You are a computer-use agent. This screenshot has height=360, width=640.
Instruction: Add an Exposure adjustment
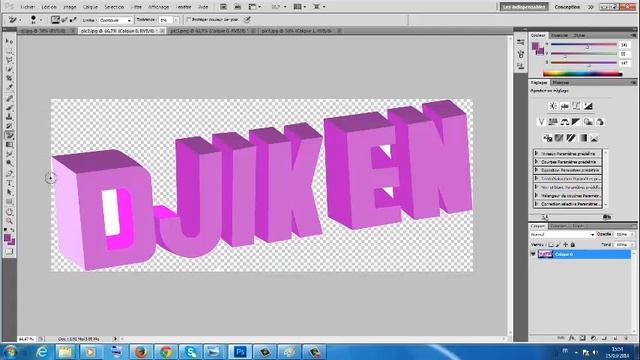(x=588, y=106)
